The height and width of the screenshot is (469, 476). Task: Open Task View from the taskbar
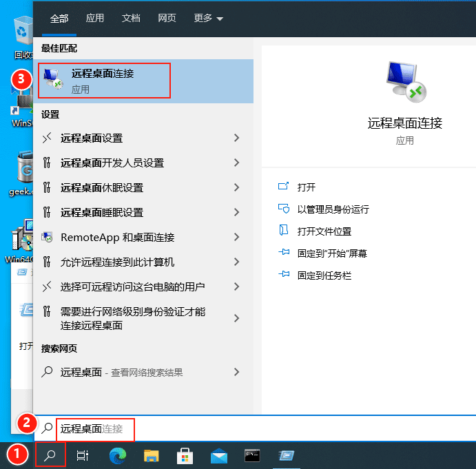click(83, 455)
